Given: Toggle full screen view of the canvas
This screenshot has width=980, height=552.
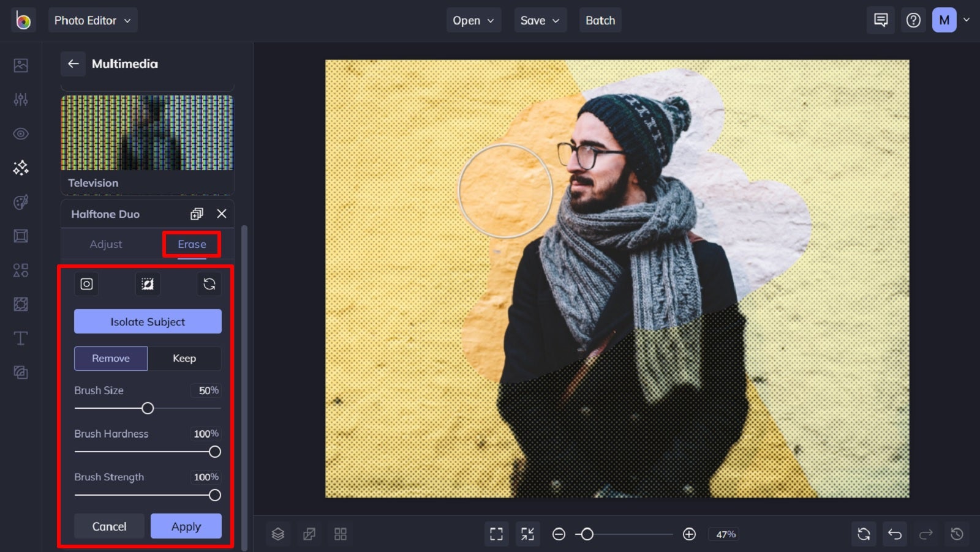Looking at the screenshot, I should pos(496,534).
